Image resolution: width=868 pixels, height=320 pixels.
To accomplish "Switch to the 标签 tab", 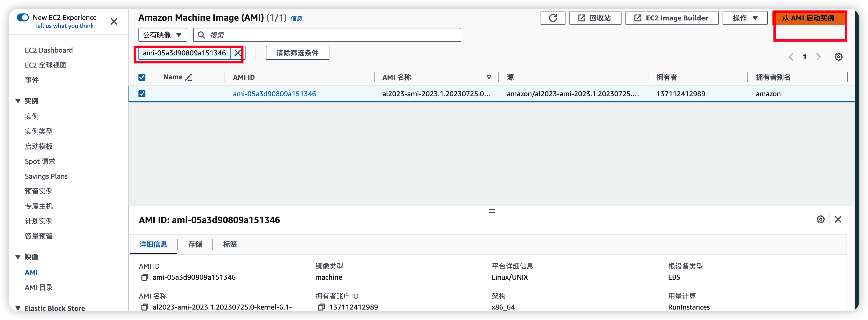I will (230, 244).
